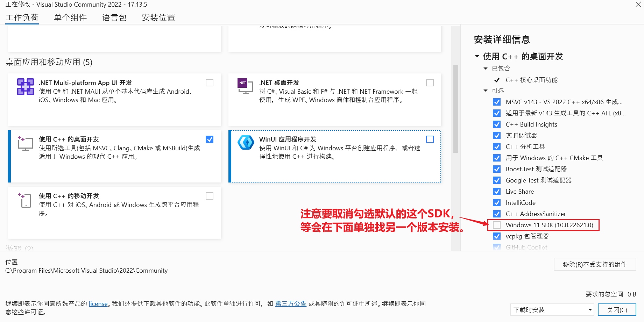Click the install path C:\Program Files\Microsoft Visual Studio text

coord(86,271)
